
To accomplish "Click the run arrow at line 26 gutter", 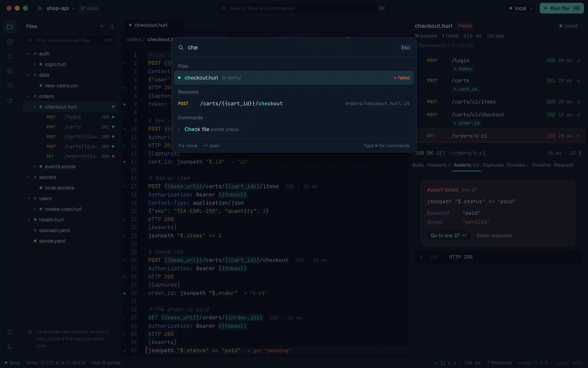I will pos(124,260).
